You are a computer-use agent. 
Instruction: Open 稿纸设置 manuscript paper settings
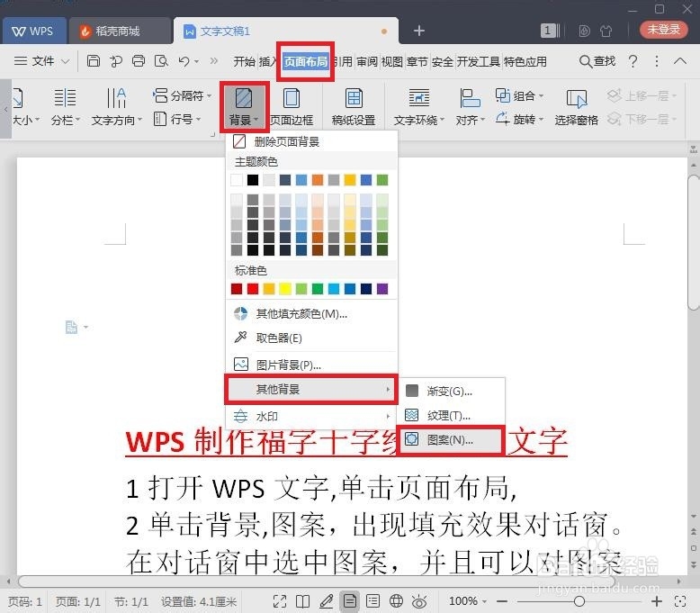click(353, 107)
